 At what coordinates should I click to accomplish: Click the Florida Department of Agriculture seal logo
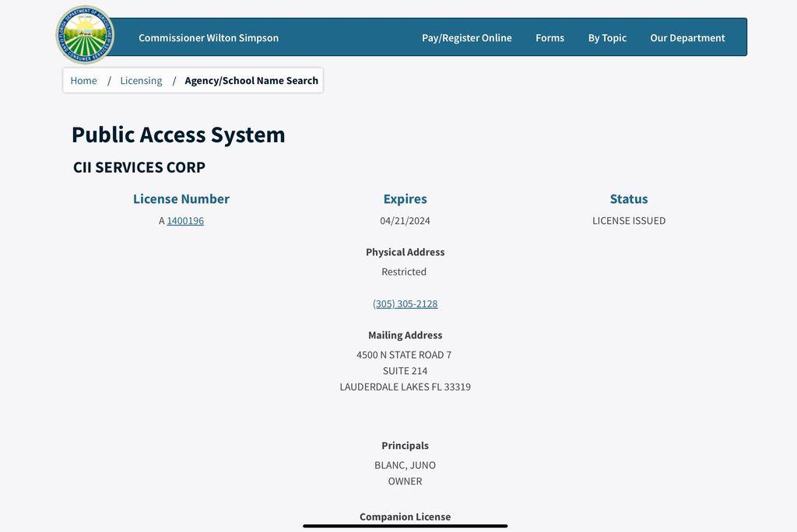(85, 35)
